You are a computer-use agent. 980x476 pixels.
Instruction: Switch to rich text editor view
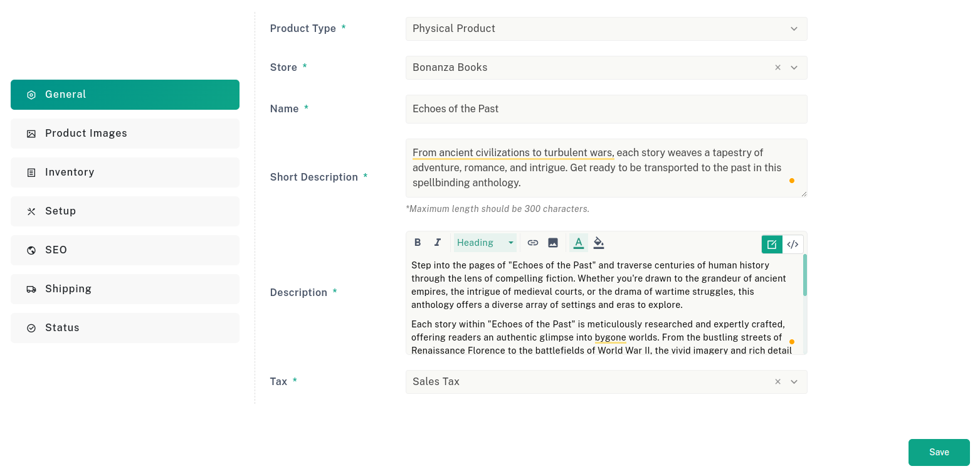(x=772, y=245)
